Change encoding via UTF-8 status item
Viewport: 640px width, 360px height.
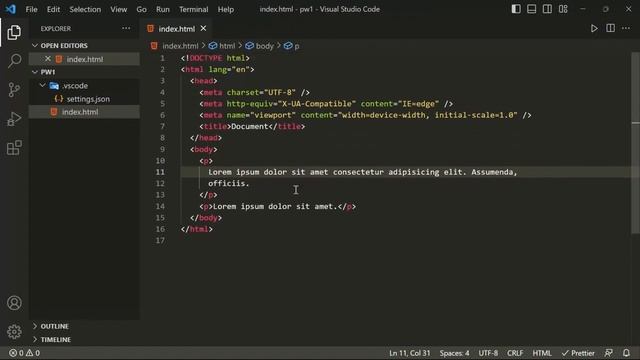coord(488,353)
